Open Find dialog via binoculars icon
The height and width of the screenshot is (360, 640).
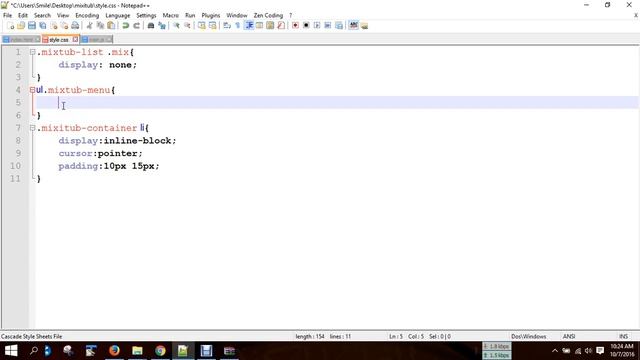pos(151,26)
